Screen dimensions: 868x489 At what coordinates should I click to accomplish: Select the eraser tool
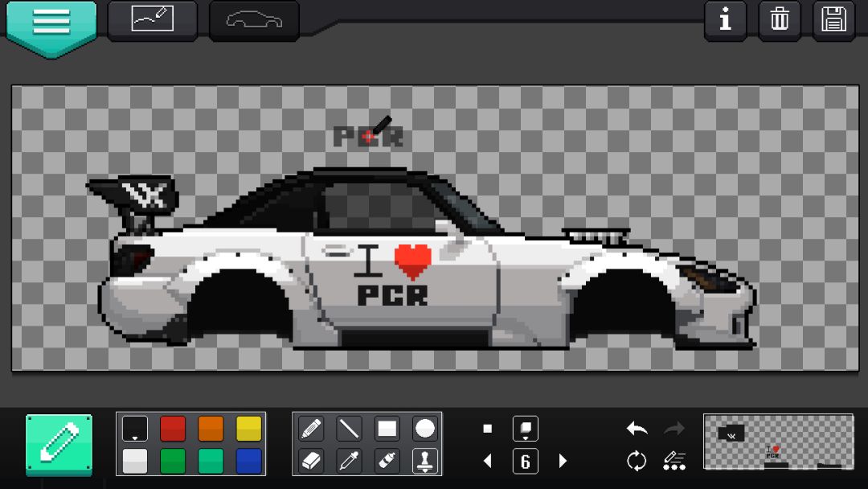pyautogui.click(x=311, y=461)
